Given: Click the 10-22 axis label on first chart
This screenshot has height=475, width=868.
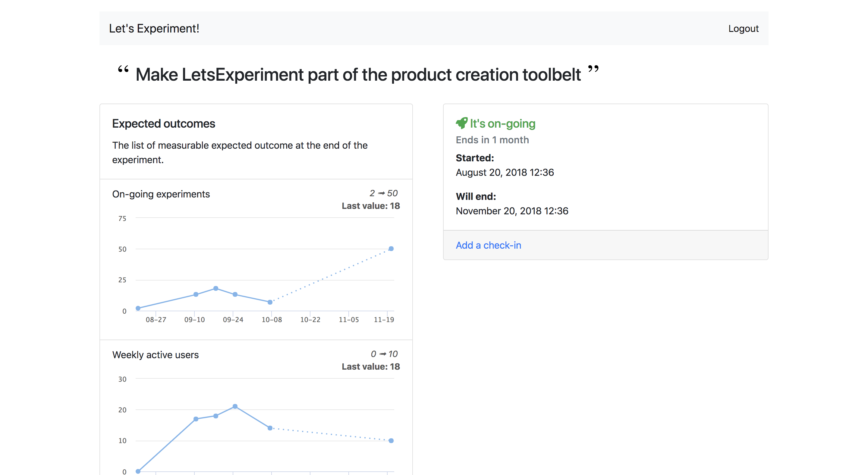Looking at the screenshot, I should (310, 319).
